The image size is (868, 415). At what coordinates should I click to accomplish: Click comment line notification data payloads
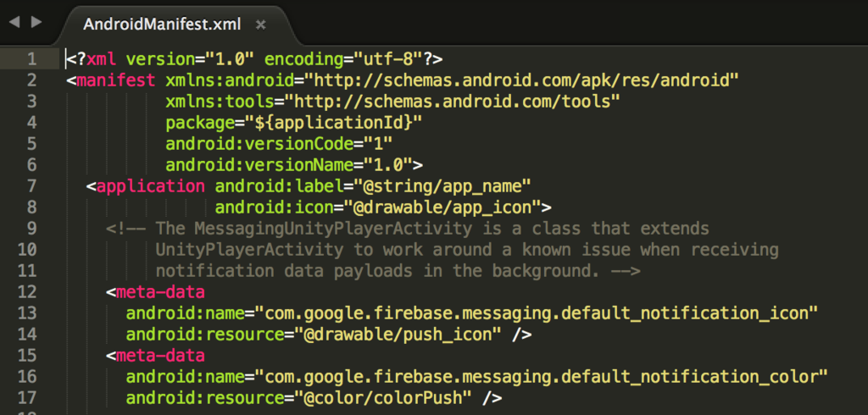click(x=398, y=270)
